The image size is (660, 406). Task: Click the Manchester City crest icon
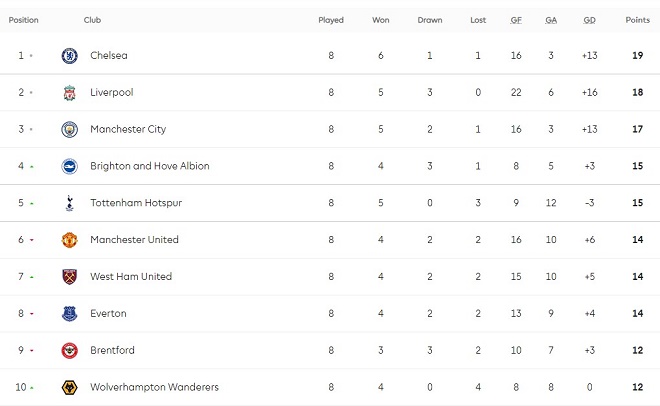point(69,130)
